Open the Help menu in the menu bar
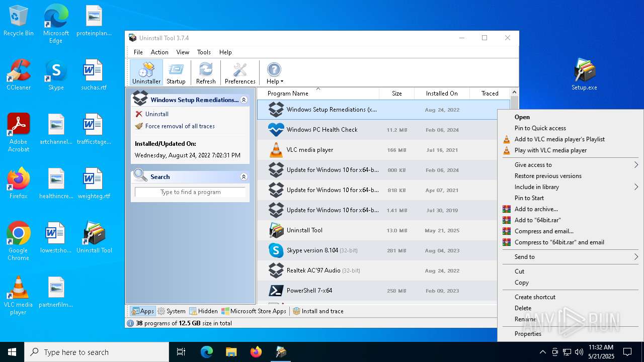 (225, 52)
